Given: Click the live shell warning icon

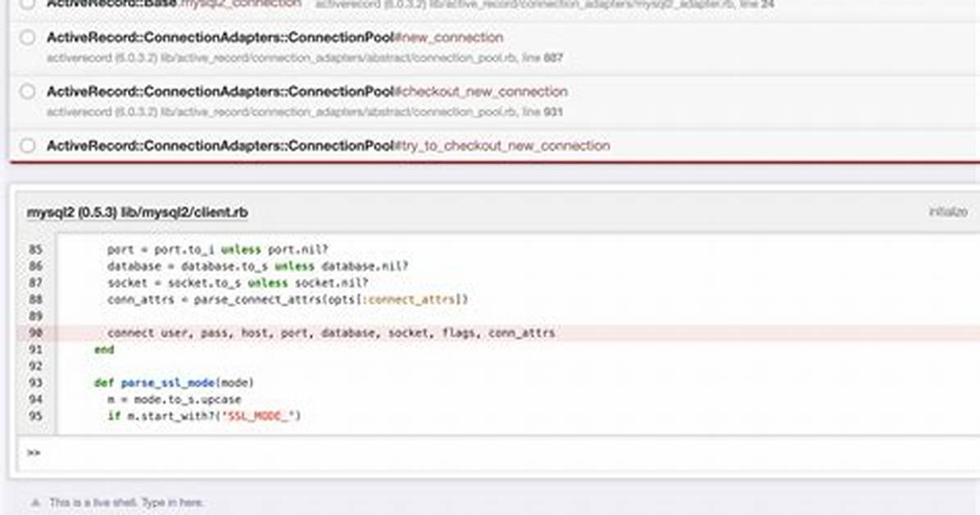Looking at the screenshot, I should tap(35, 503).
